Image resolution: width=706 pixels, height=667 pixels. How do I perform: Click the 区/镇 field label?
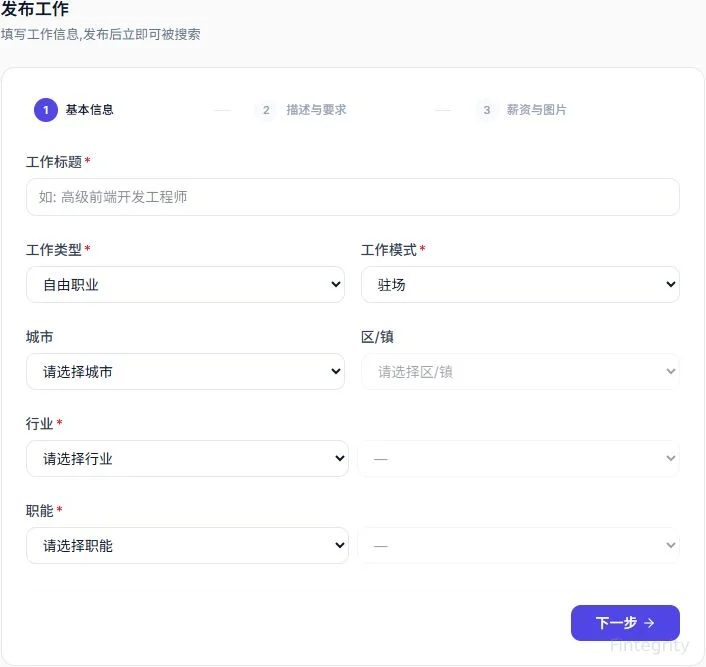[377, 337]
